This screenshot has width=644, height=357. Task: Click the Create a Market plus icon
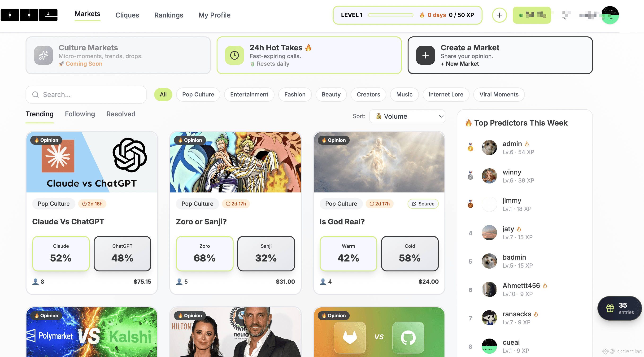point(425,55)
